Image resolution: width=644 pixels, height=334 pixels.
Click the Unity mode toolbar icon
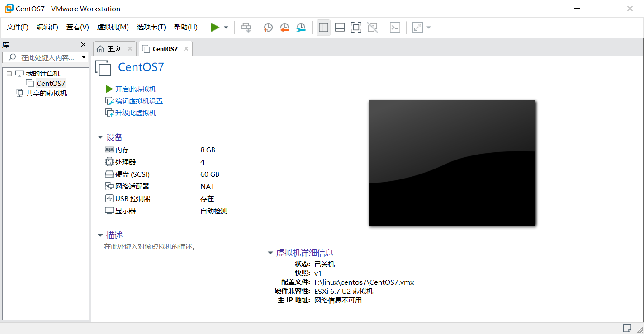pyautogui.click(x=372, y=28)
